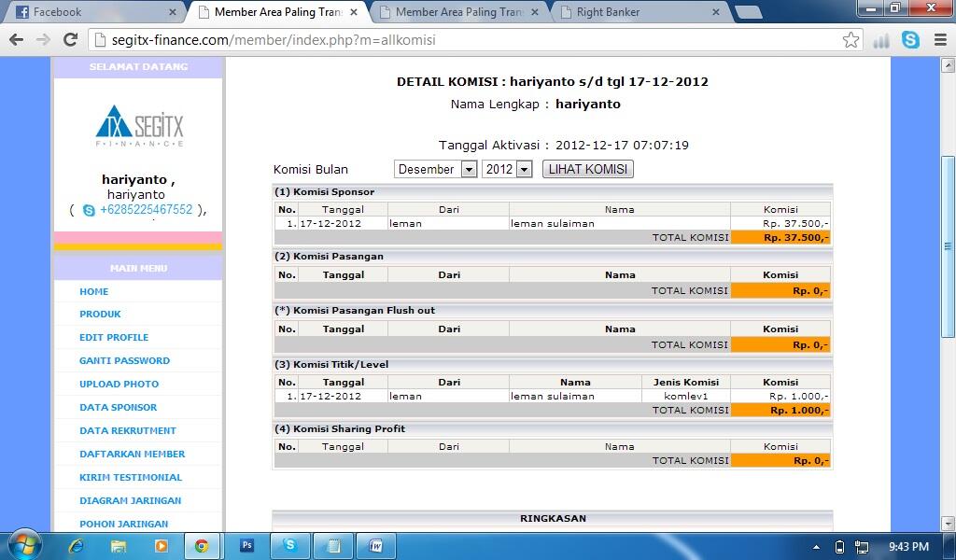
Task: Open the DIAGRAM JARINGAN menu link
Action: pyautogui.click(x=130, y=500)
